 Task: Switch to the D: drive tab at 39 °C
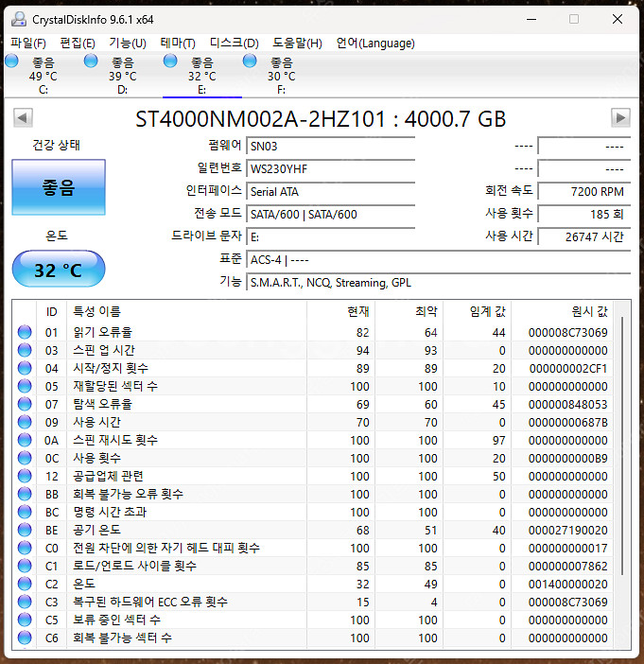[x=122, y=76]
